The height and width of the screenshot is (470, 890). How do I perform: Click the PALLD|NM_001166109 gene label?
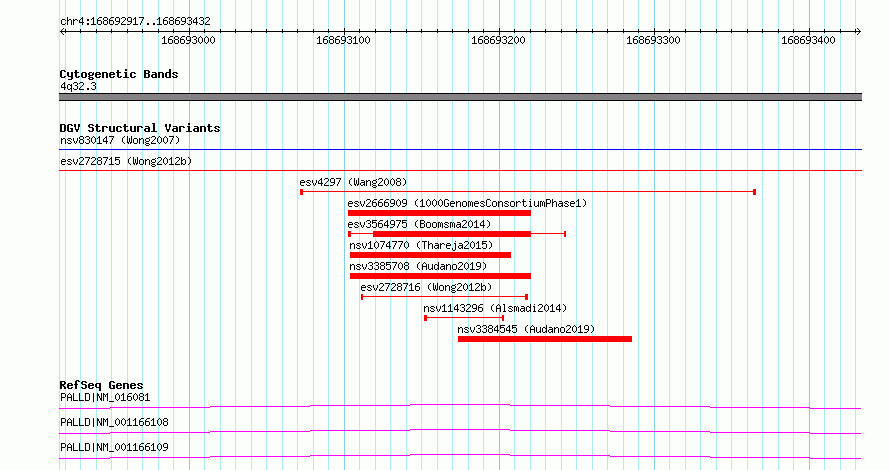pos(114,447)
